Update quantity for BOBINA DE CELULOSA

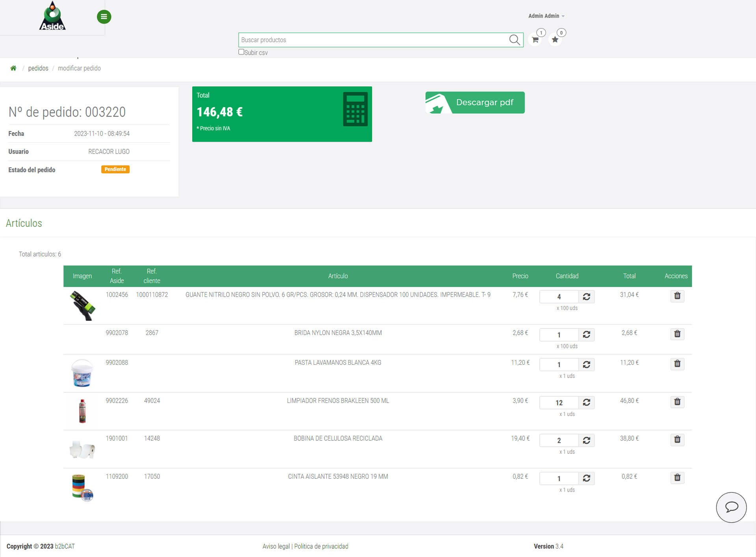coord(586,440)
